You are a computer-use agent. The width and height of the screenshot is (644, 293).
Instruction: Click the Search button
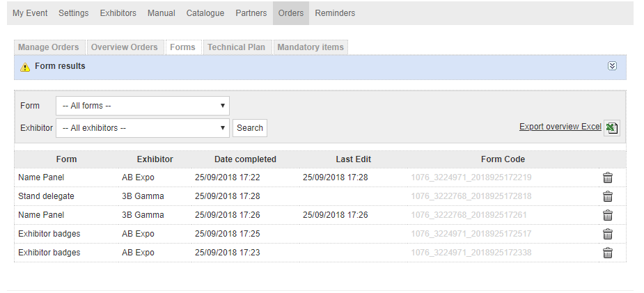point(250,128)
